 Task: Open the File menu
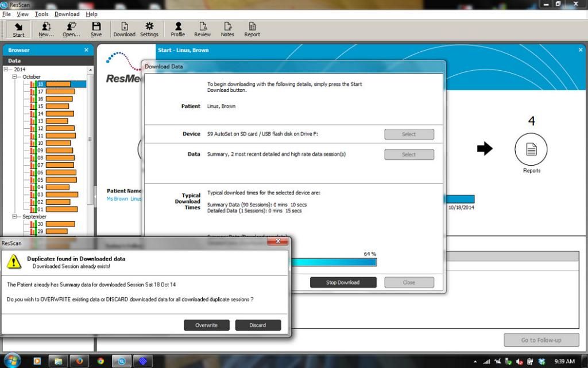(x=6, y=14)
